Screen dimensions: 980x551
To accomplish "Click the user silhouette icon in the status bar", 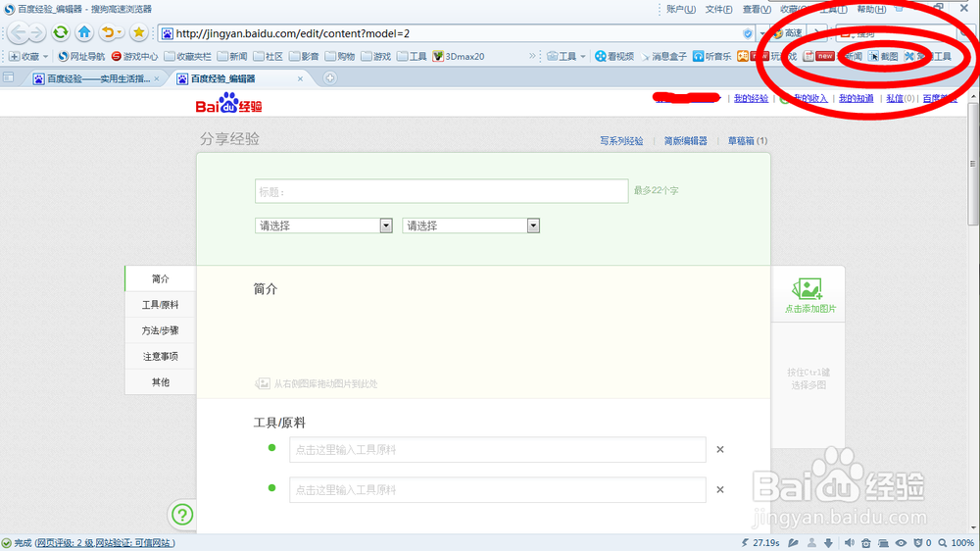I will point(811,543).
